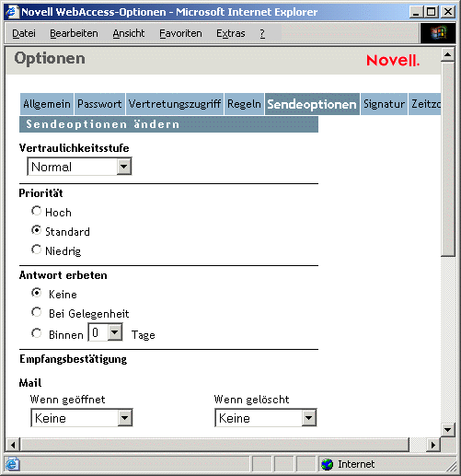The height and width of the screenshot is (476, 461).
Task: Click the vertical scrollbar up arrow
Action: [448, 54]
